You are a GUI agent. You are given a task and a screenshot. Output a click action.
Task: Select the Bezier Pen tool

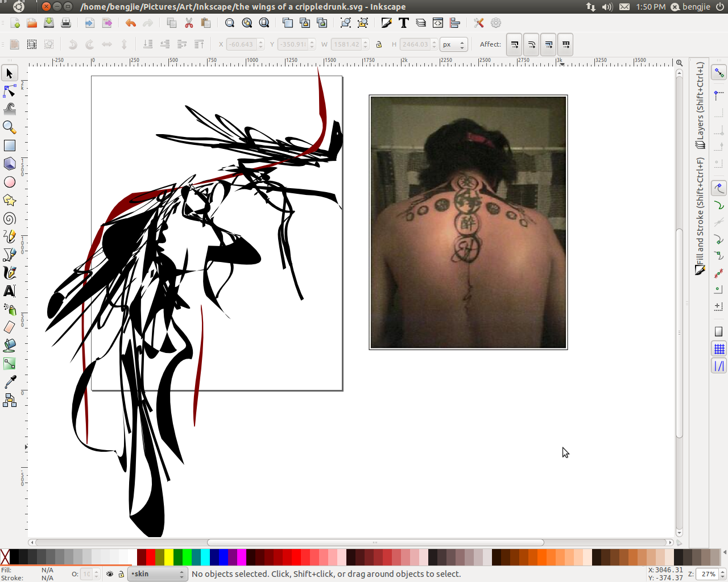tap(10, 255)
